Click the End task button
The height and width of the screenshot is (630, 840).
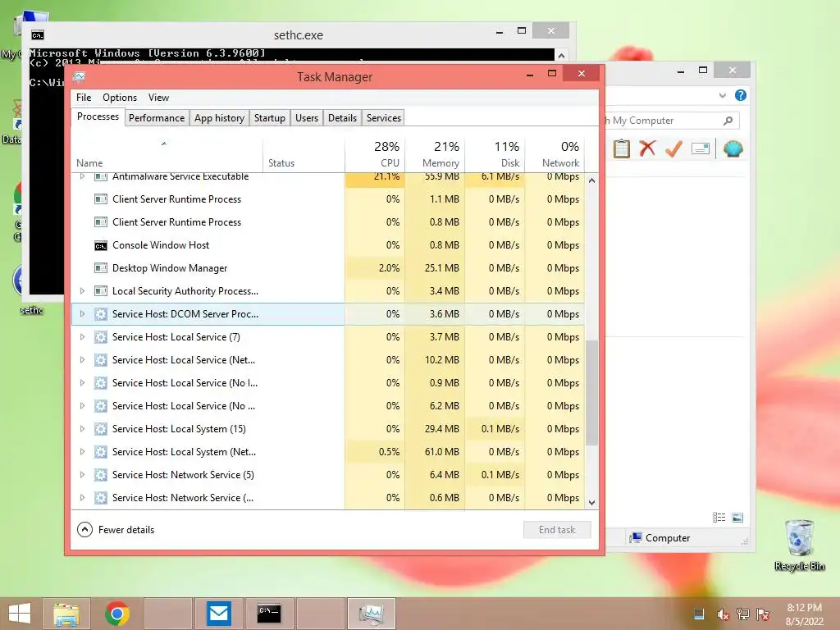pos(557,529)
